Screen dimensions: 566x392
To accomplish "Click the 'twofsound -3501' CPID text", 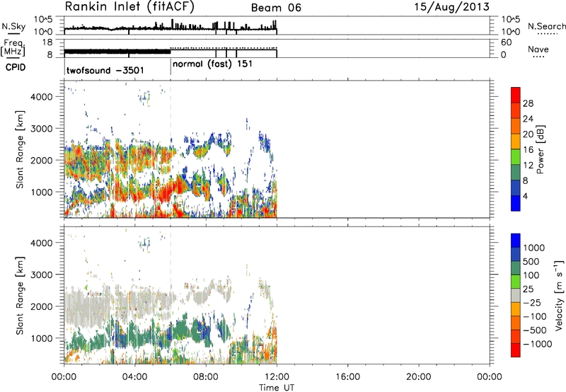I will [x=105, y=70].
